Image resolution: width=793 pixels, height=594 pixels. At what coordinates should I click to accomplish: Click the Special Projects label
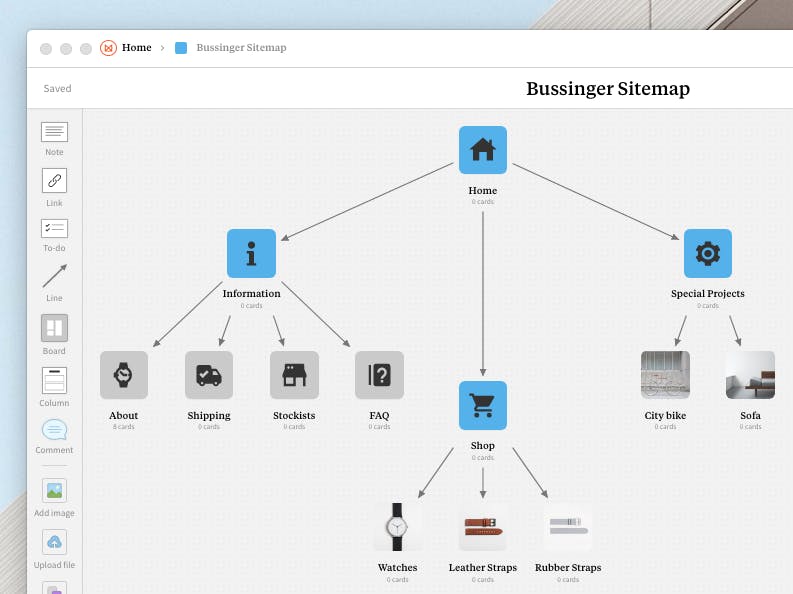point(708,294)
